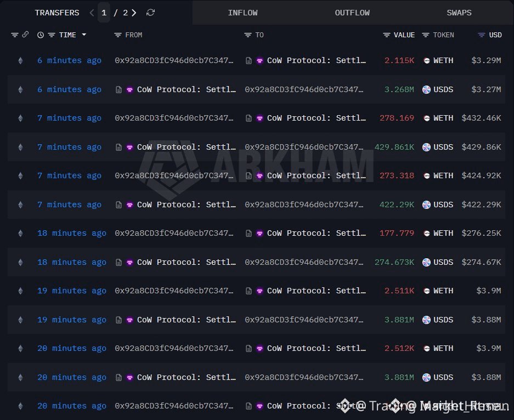Click the page number 1 field

104,13
